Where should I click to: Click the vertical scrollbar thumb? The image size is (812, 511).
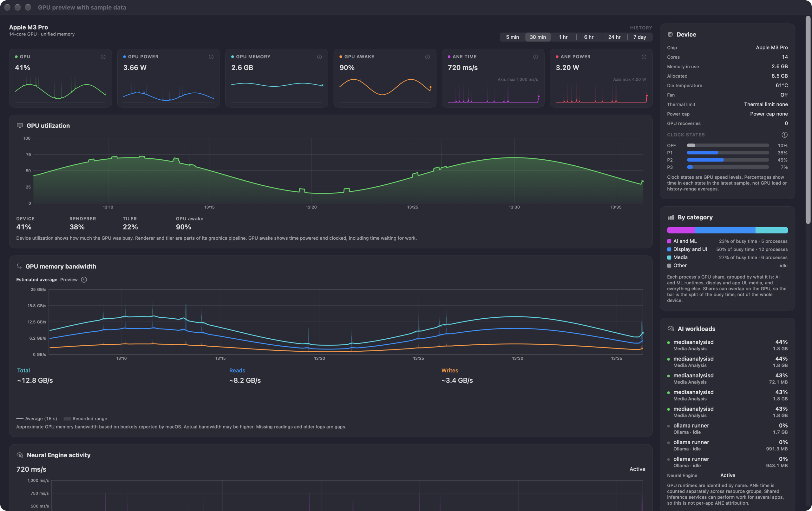(x=808, y=120)
